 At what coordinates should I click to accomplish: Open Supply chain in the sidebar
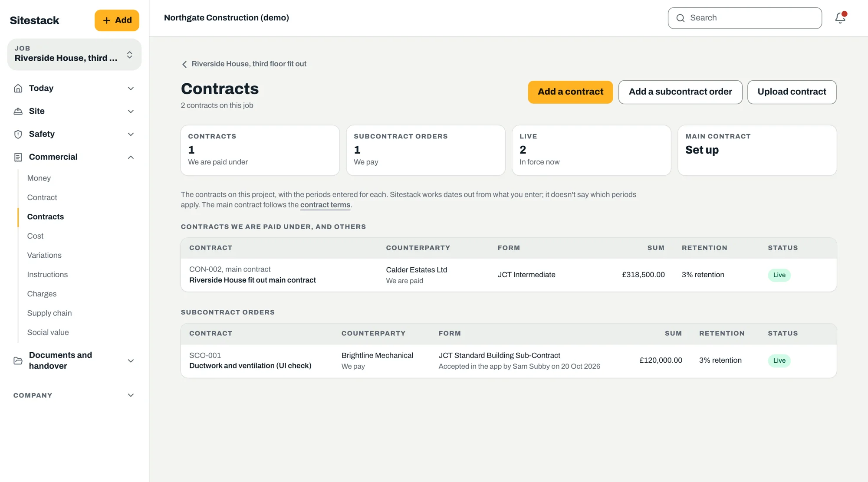49,313
